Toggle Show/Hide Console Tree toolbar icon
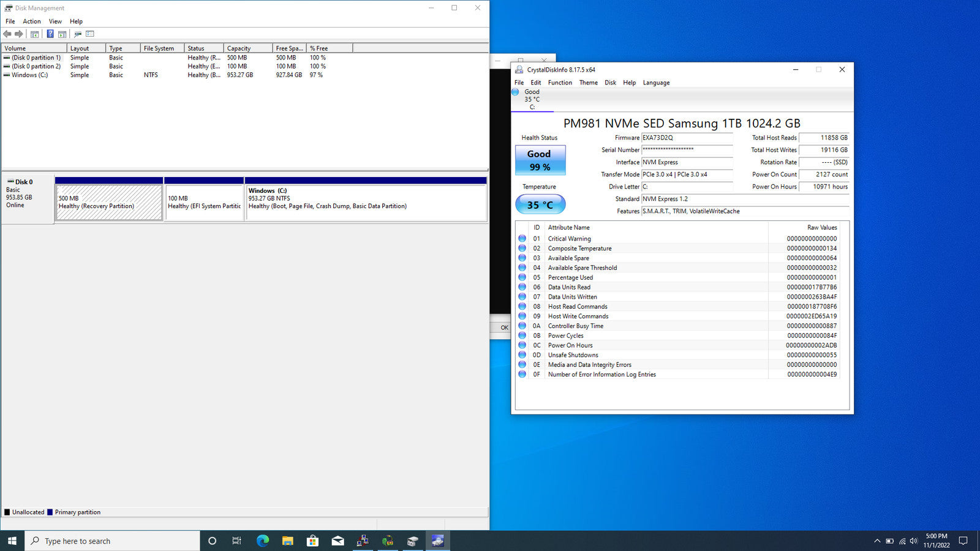 coord(35,34)
